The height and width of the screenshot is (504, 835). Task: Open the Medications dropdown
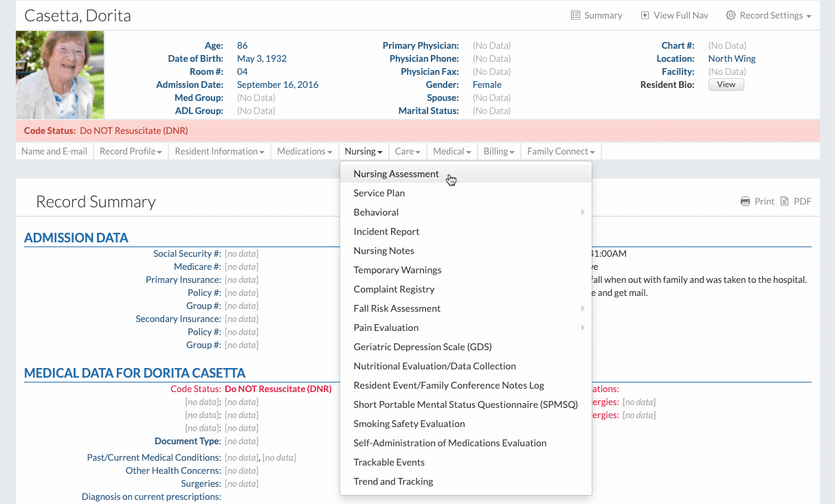click(304, 151)
